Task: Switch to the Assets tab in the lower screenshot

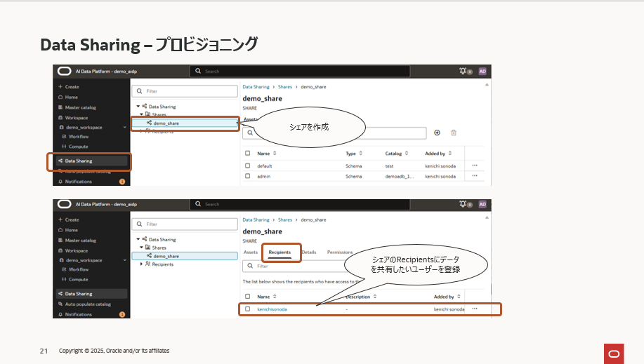Action: (x=251, y=252)
